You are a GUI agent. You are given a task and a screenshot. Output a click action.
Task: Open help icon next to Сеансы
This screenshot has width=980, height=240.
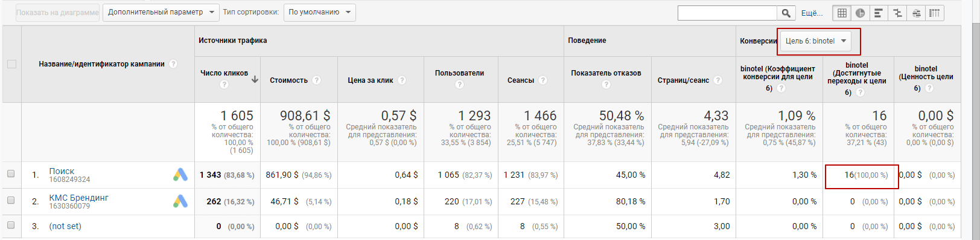(542, 80)
